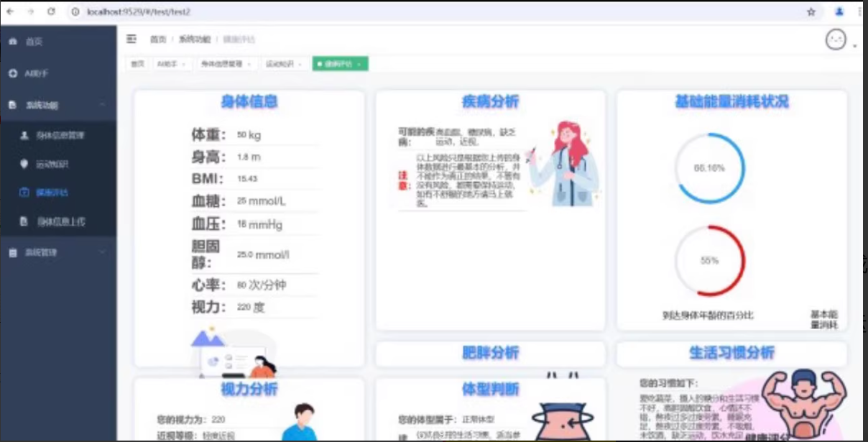Click 系统功能 in the breadcrumb
868x442 pixels.
pyautogui.click(x=195, y=40)
